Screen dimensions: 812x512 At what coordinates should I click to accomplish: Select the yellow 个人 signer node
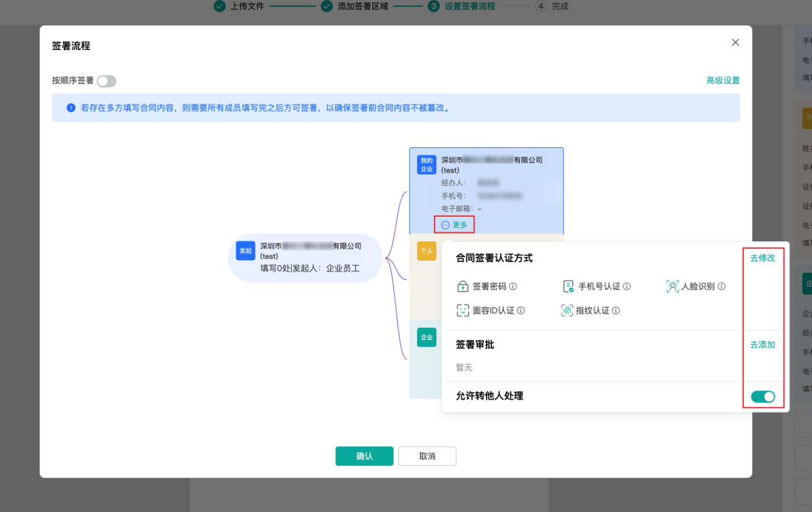pyautogui.click(x=426, y=251)
